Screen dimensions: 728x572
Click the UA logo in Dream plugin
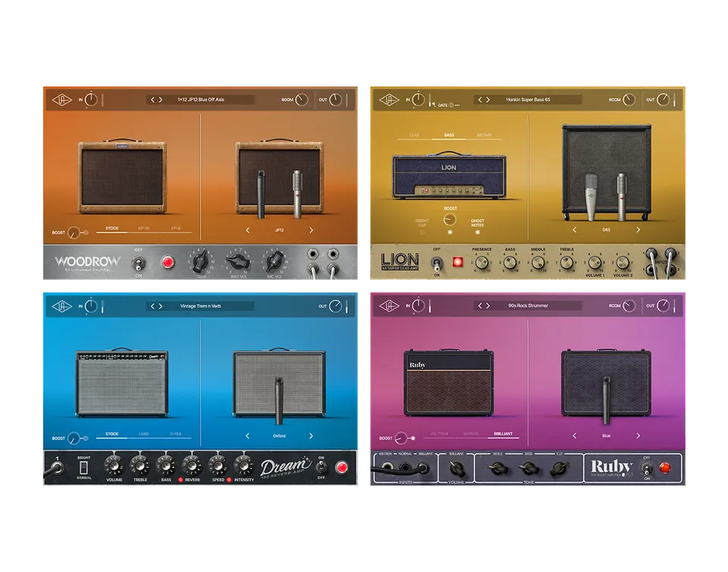pos(61,306)
